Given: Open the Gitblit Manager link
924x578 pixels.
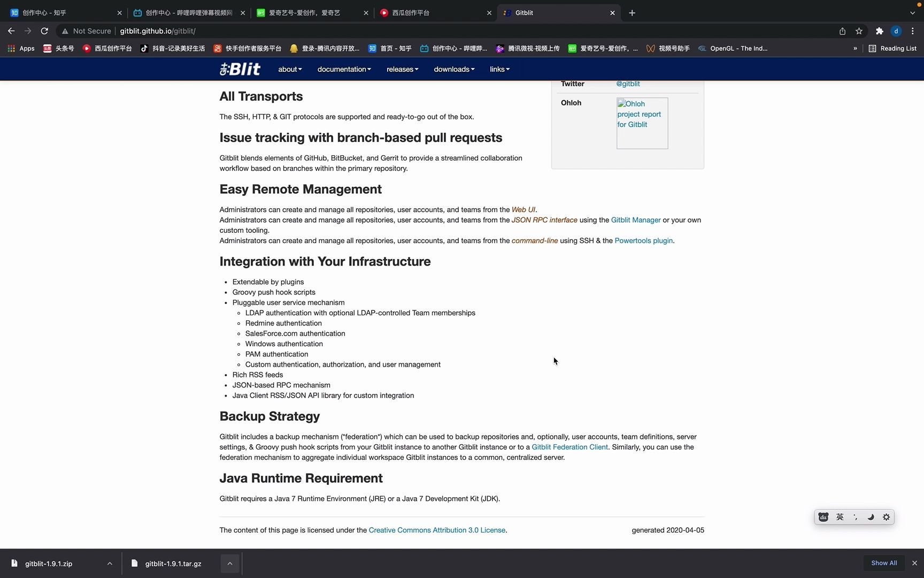Looking at the screenshot, I should [636, 220].
